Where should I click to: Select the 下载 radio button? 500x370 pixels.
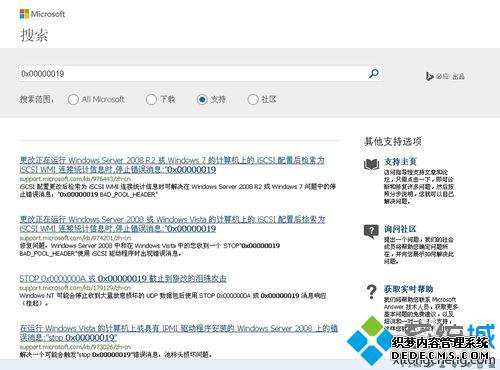pos(151,99)
